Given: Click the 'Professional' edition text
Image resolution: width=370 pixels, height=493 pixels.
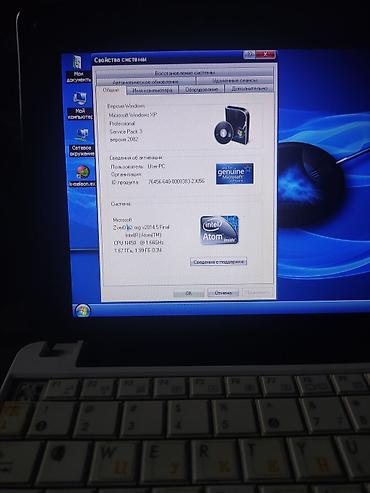Looking at the screenshot, I should (x=122, y=123).
